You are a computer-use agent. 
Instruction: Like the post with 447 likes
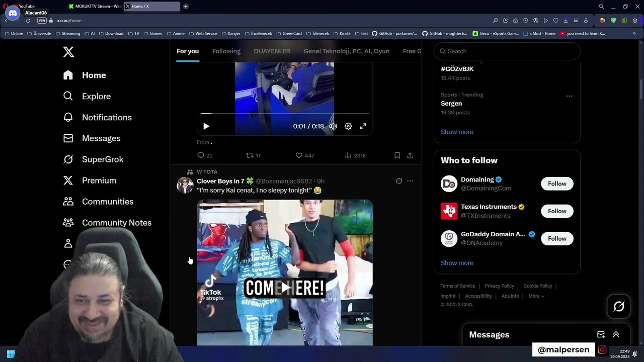298,155
